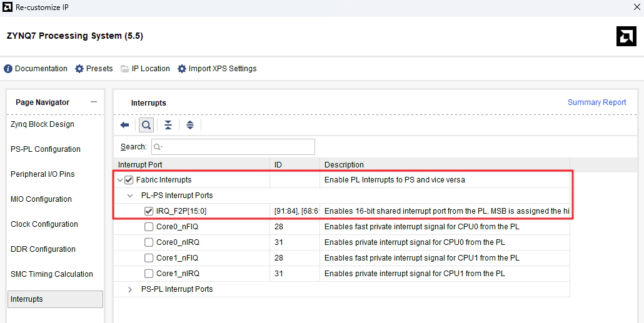Open PS-PL Configuration page

46,149
